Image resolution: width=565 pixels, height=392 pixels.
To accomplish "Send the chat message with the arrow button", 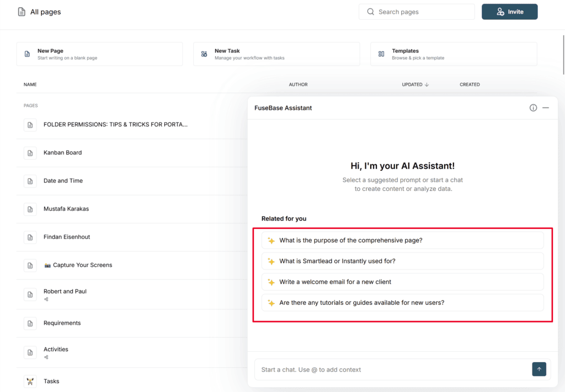I will (x=539, y=369).
